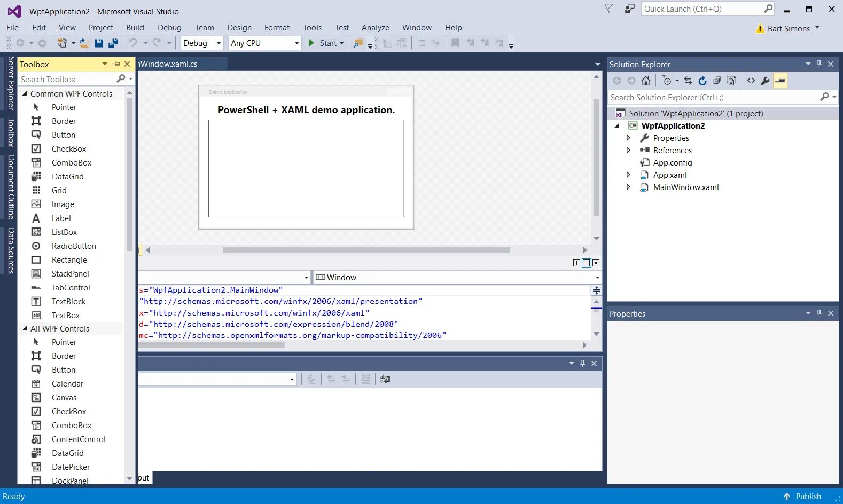Select the WpfApplication2 project node
The image size is (843, 504).
[673, 125]
